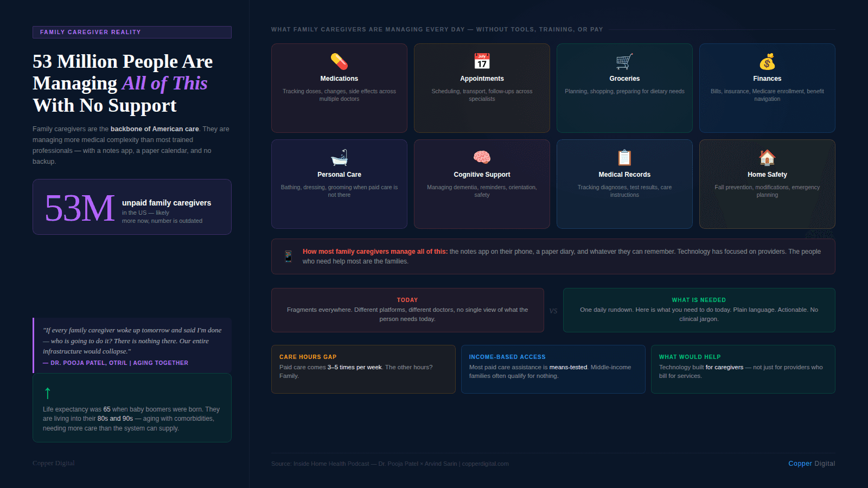
Task: Click the 'Paid care comes 3–5 times' text
Action: click(x=356, y=371)
